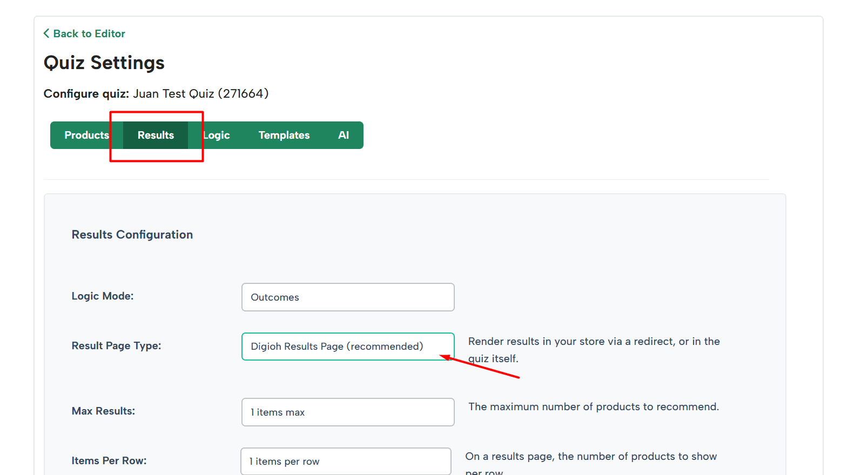
Task: Click the quiz name Juan Test Quiz (271664)
Action: click(201, 94)
